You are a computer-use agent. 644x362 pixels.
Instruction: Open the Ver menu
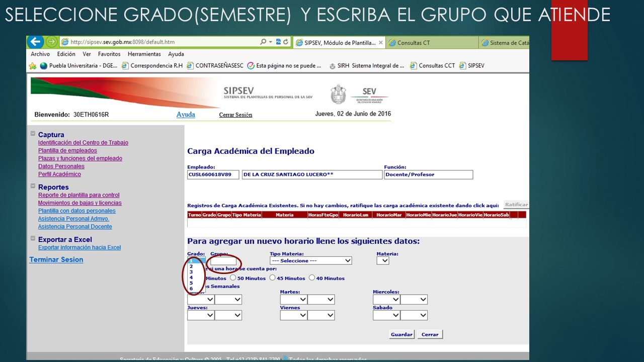click(x=87, y=54)
